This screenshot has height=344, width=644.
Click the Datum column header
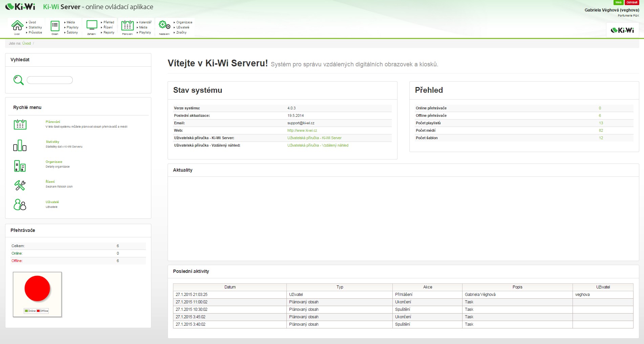(230, 287)
